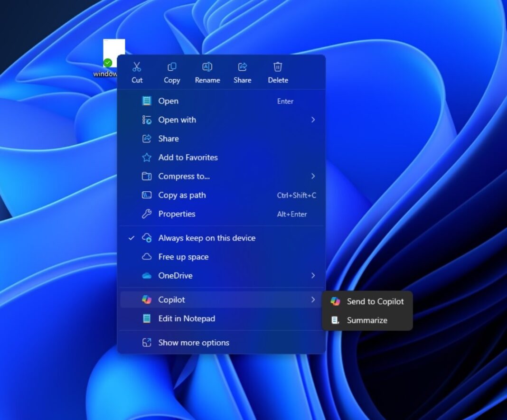Click the Delete trash icon
Viewport: 507px width, 420px height.
[277, 66]
